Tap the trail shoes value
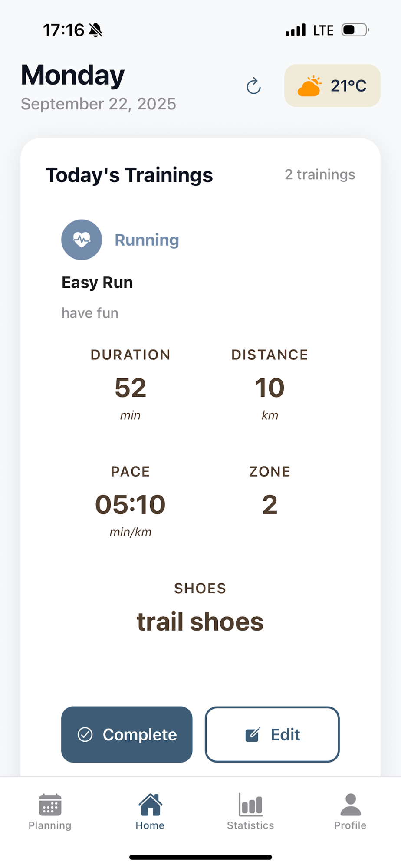The width and height of the screenshot is (401, 868). (200, 621)
